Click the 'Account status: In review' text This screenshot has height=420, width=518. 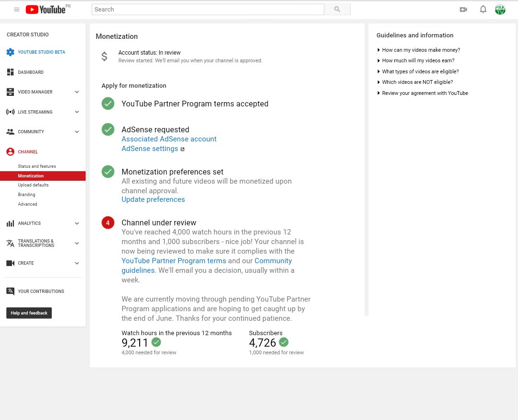click(149, 53)
